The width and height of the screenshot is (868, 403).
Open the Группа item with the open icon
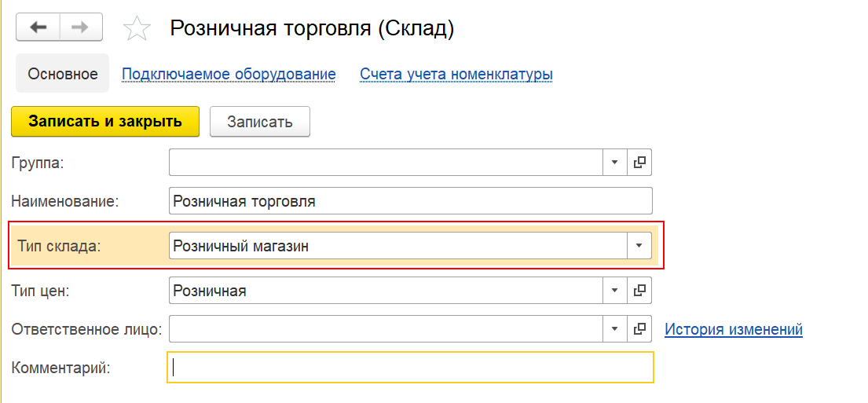pos(639,163)
